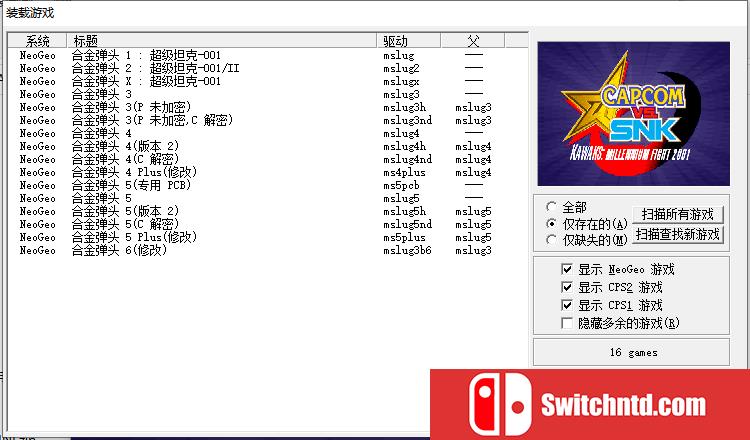Sort by the 驱动 column header
Image resolution: width=750 pixels, height=440 pixels.
click(x=408, y=41)
